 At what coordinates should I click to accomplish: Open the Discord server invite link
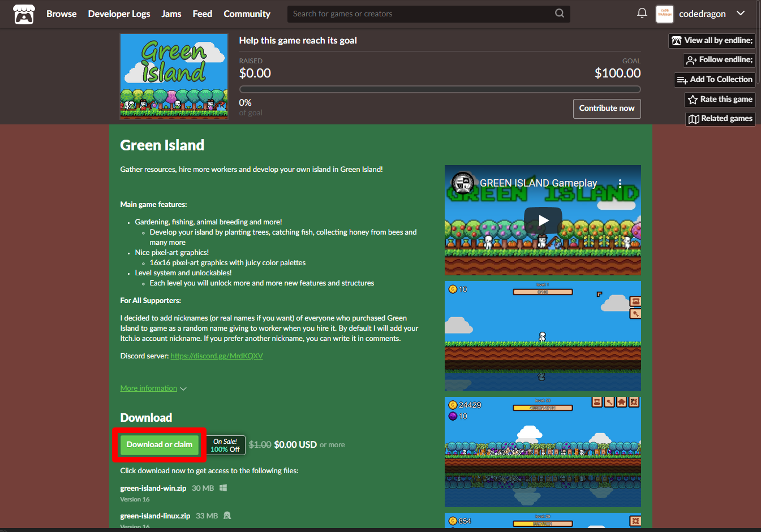tap(217, 356)
